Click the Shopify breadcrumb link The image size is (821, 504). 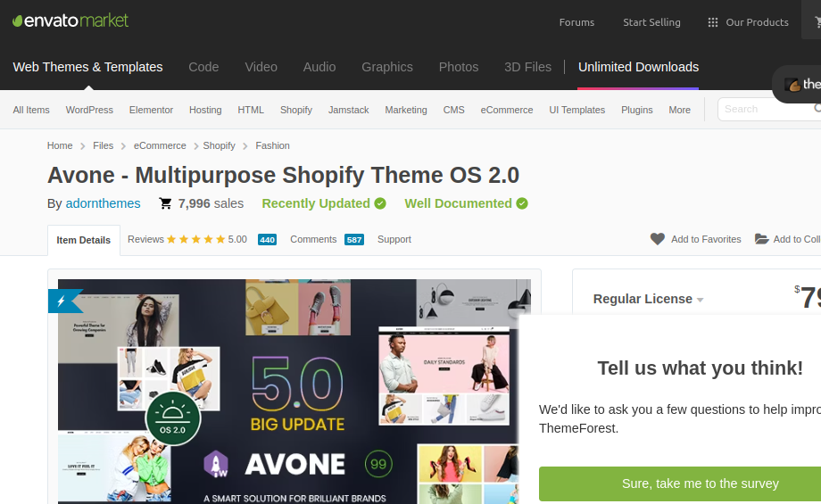[219, 145]
